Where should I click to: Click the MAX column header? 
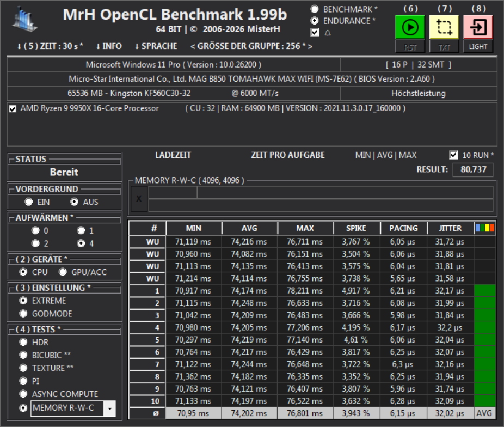coord(305,228)
